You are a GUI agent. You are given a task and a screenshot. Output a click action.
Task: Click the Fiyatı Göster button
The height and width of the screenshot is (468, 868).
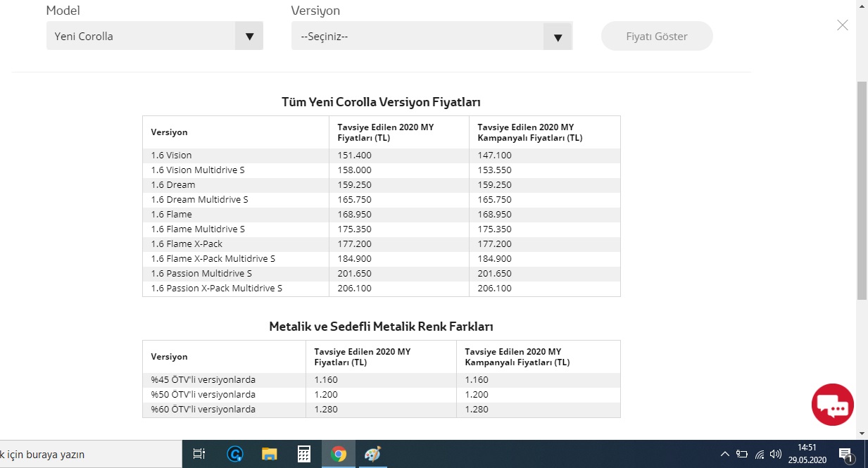pyautogui.click(x=657, y=36)
